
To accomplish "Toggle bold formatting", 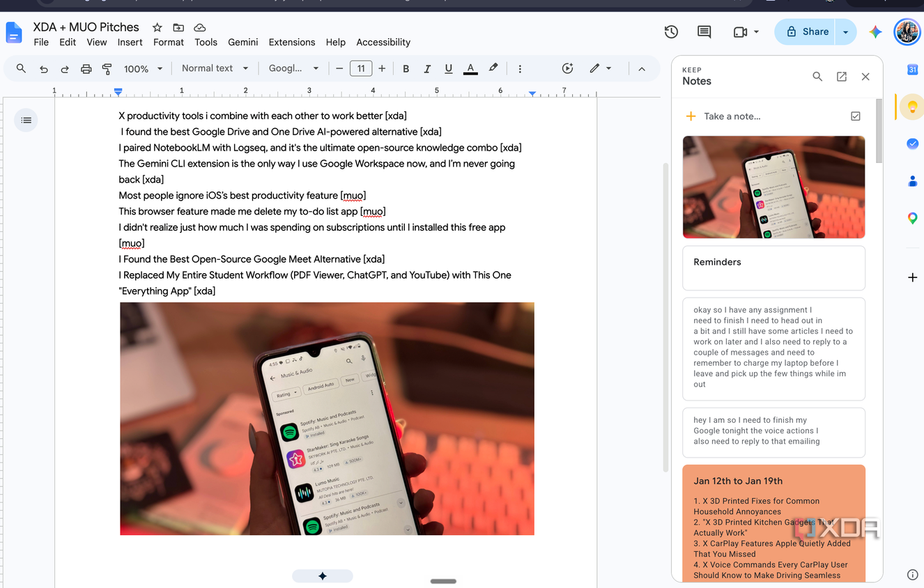I will [x=406, y=69].
